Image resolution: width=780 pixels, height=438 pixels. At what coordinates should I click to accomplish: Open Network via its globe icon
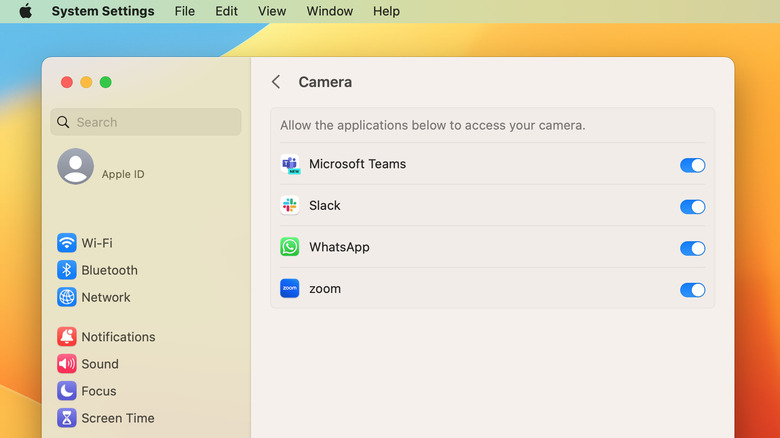(66, 297)
